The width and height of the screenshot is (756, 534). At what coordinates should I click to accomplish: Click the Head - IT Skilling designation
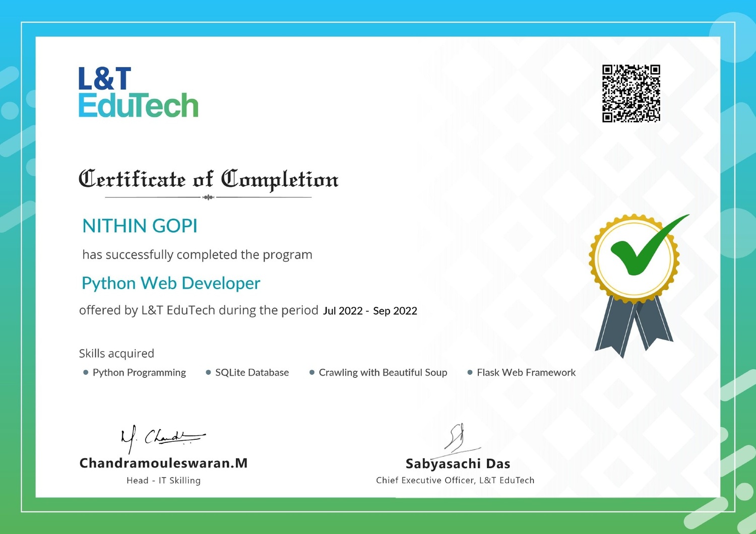pos(163,481)
